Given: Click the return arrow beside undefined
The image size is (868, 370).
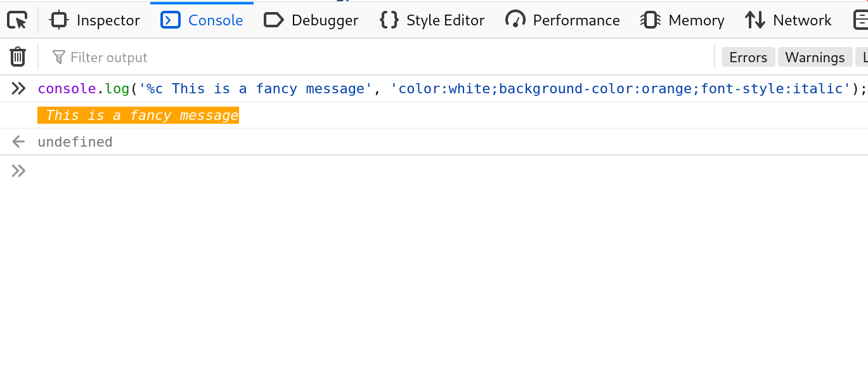Looking at the screenshot, I should pos(18,142).
